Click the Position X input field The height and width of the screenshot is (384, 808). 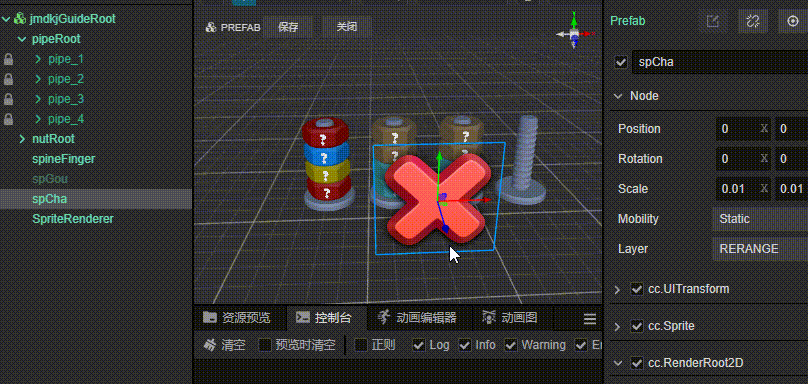[x=742, y=129]
